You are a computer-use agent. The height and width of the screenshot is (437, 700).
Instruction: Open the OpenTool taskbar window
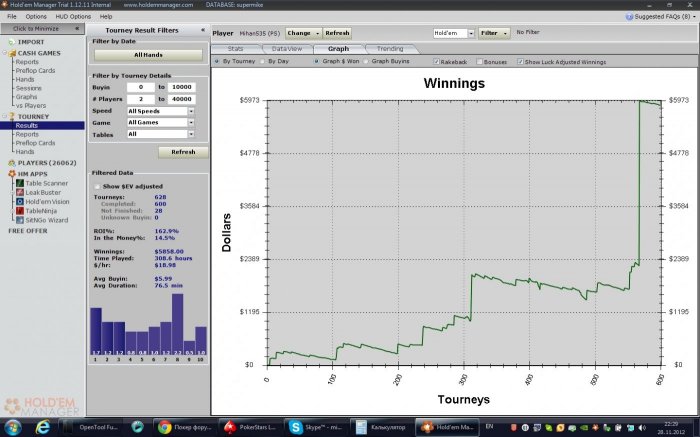(x=92, y=427)
